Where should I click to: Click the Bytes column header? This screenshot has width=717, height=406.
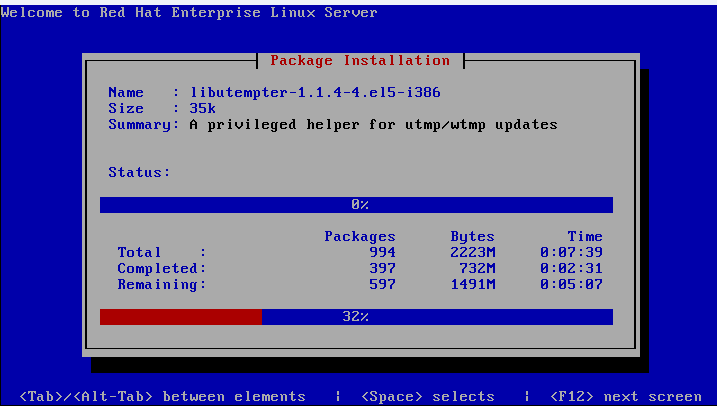472,237
